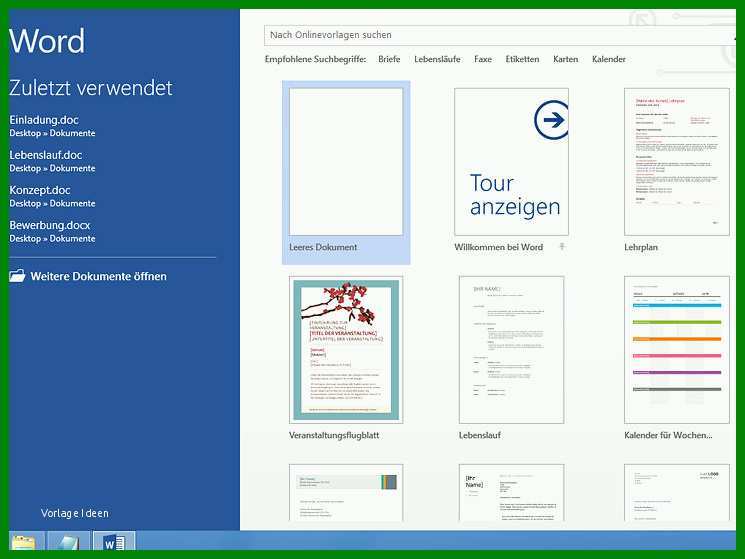Click the pin icon next to Willkommen bei Word
This screenshot has height=559, width=745.
(562, 246)
